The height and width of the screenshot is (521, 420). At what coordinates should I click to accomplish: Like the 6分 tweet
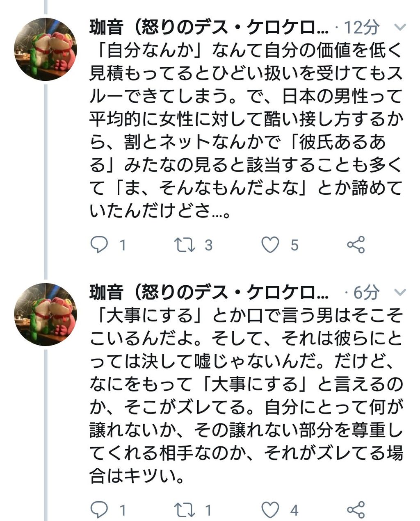click(x=270, y=510)
